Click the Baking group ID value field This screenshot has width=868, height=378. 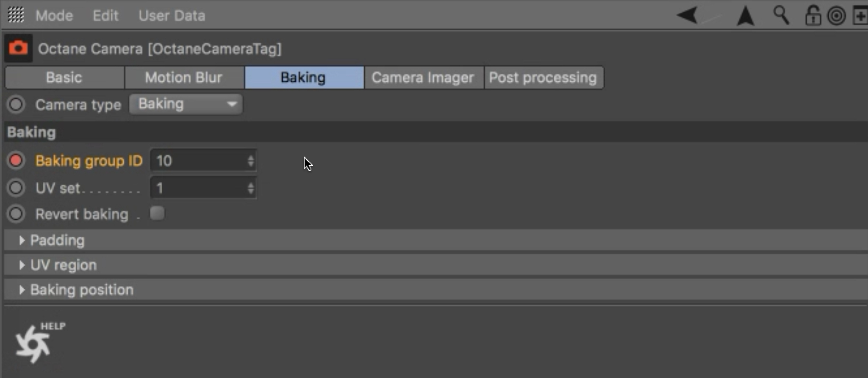tap(199, 161)
